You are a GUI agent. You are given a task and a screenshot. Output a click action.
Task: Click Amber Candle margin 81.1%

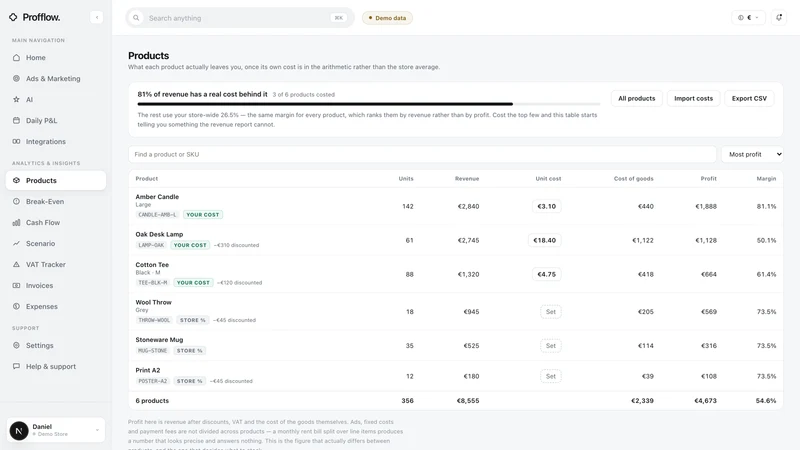tap(766, 206)
